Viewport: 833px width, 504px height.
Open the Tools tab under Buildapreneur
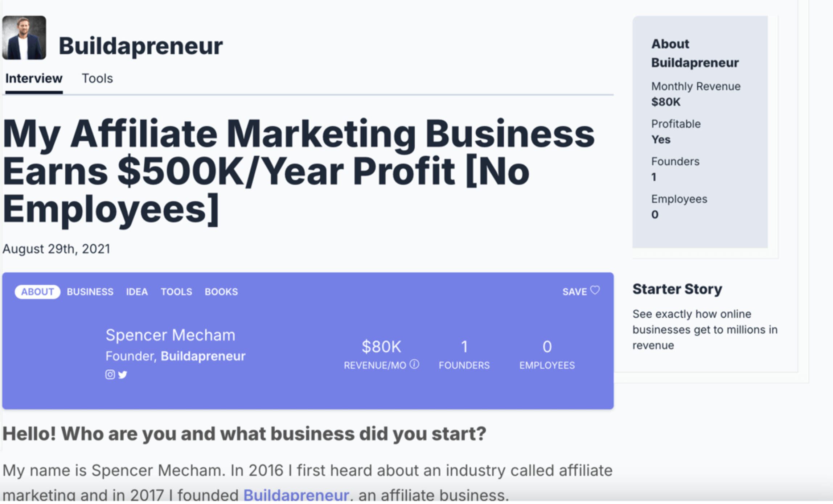[97, 78]
